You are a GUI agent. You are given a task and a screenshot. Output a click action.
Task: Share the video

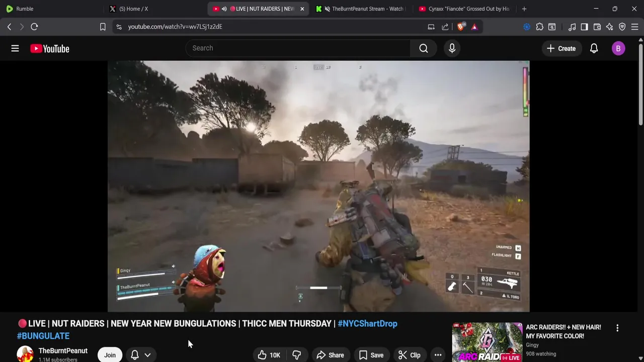(x=330, y=355)
